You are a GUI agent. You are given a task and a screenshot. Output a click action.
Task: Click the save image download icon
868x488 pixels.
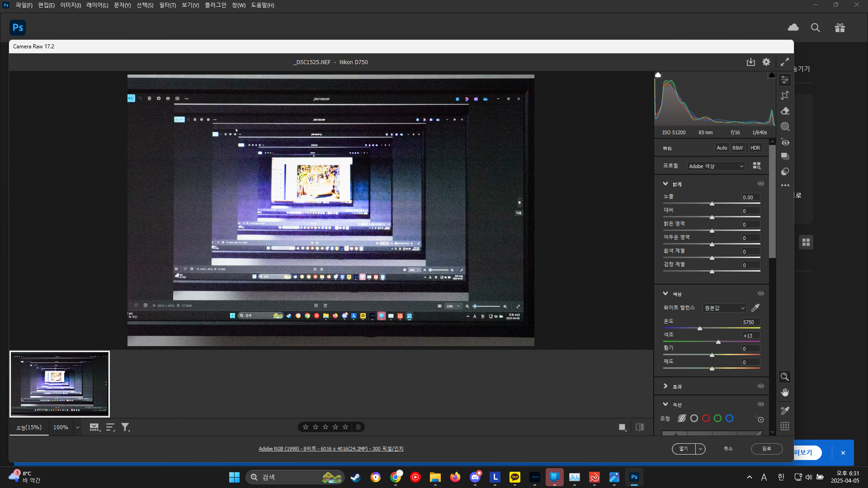pyautogui.click(x=750, y=62)
